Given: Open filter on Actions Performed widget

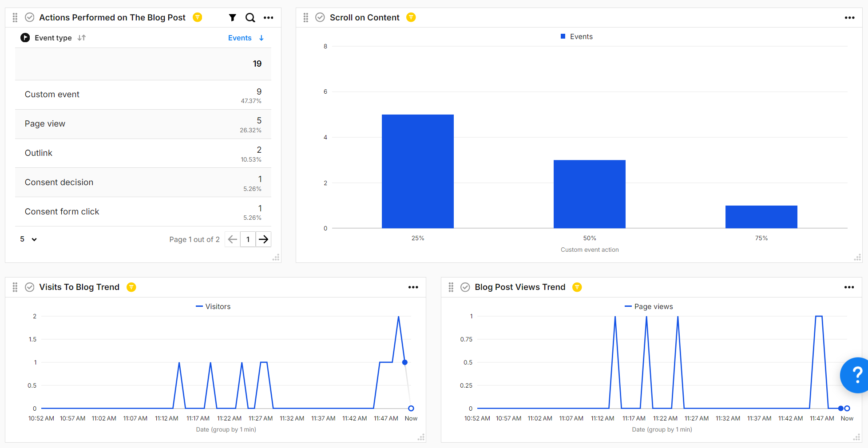Looking at the screenshot, I should pyautogui.click(x=232, y=18).
